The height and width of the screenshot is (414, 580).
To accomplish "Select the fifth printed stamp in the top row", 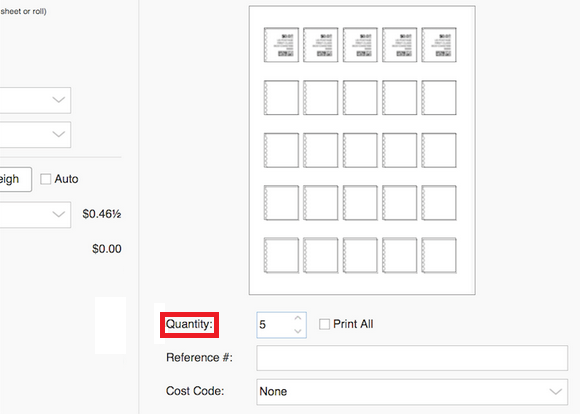I will pos(439,45).
